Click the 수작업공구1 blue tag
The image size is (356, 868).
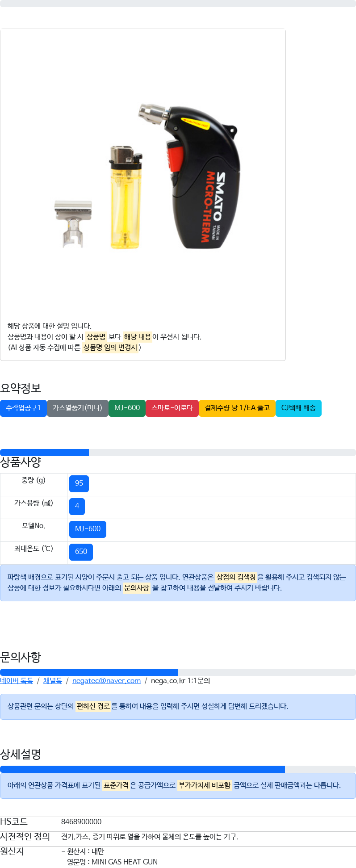point(23,408)
